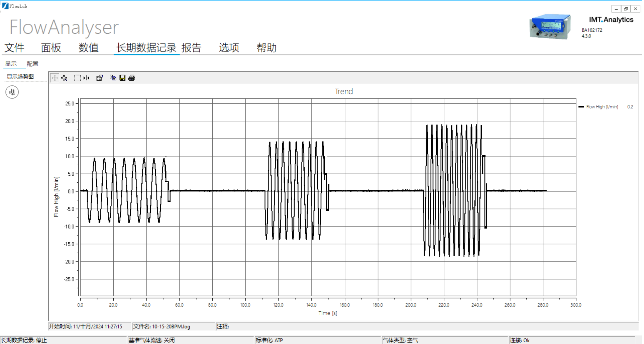The image size is (644, 344).
Task: Activate the dotted rectangle zoom-box tool
Action: point(77,78)
